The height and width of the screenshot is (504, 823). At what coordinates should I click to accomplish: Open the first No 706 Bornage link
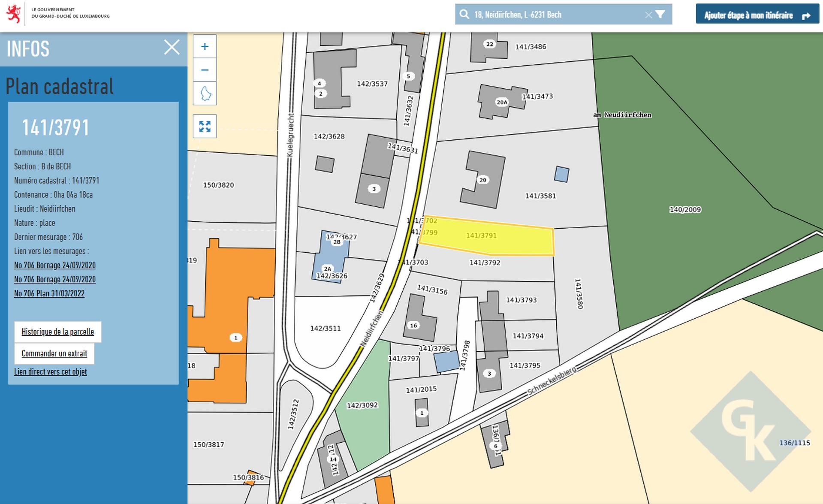pos(55,265)
